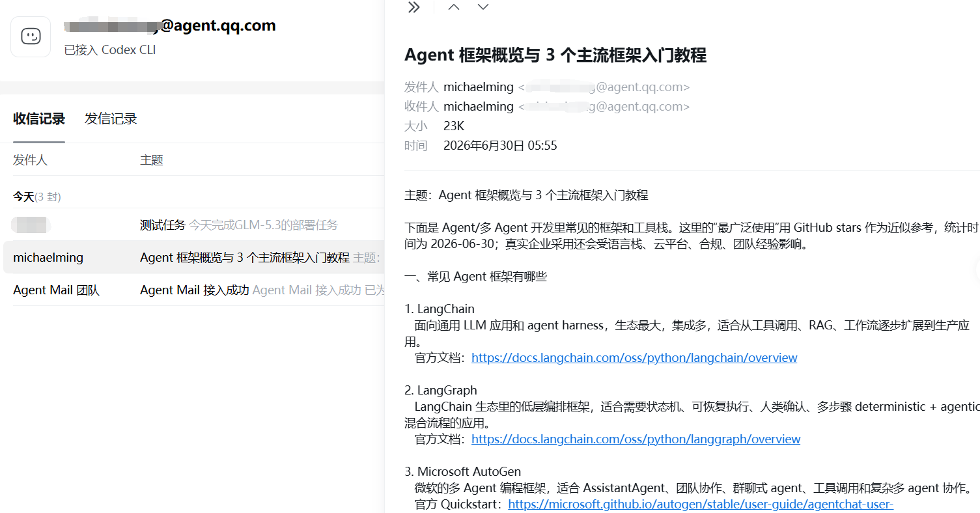Click the '一、常见 Agent 框架有哪些' heading
This screenshot has height=513, width=980.
[475, 277]
